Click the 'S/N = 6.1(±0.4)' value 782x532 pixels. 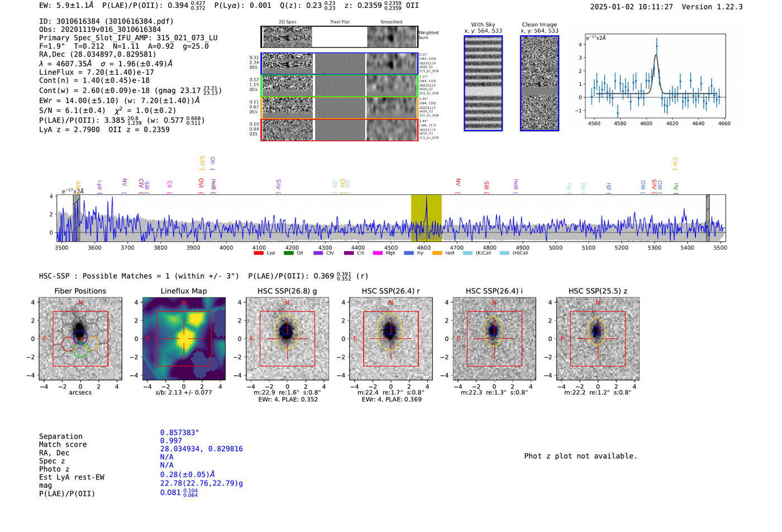click(x=72, y=111)
